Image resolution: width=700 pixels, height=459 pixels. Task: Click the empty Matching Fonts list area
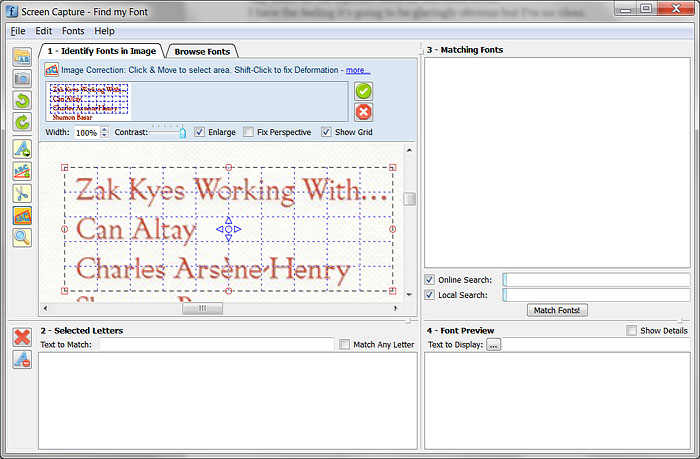[x=557, y=163]
